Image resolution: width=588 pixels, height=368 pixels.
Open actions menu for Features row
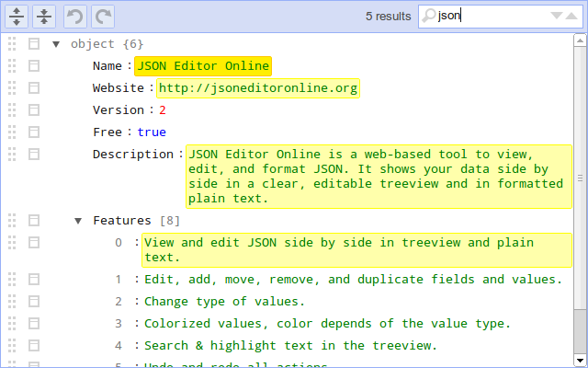(x=34, y=221)
